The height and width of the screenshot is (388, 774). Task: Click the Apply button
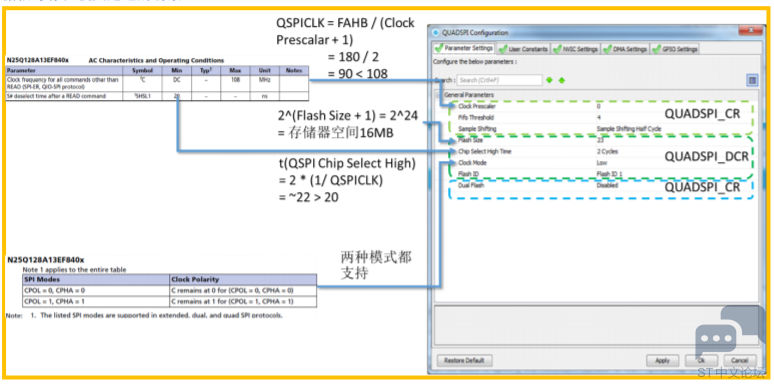click(x=662, y=360)
